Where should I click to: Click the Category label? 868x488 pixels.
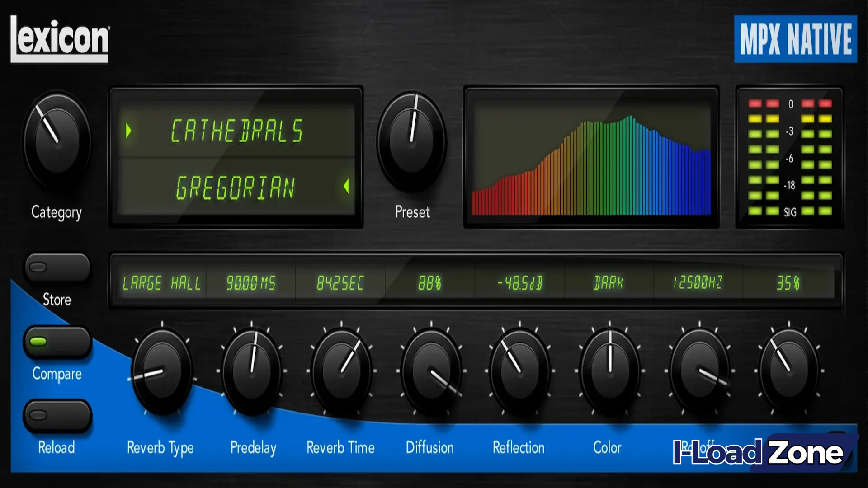pyautogui.click(x=57, y=212)
